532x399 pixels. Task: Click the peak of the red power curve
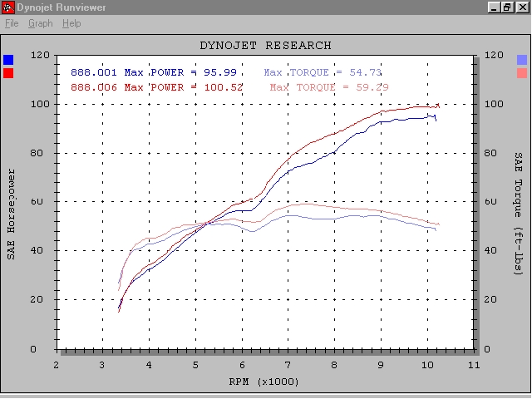tap(438, 105)
